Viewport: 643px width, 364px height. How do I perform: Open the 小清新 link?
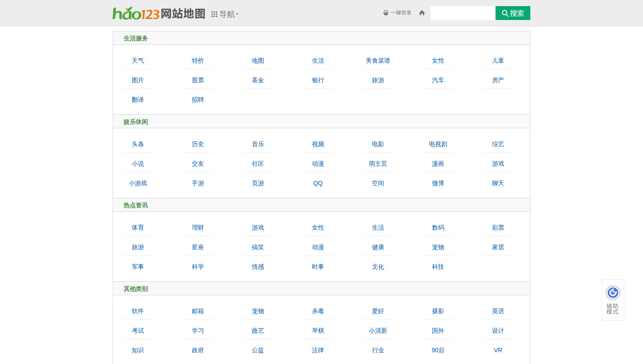tap(378, 331)
